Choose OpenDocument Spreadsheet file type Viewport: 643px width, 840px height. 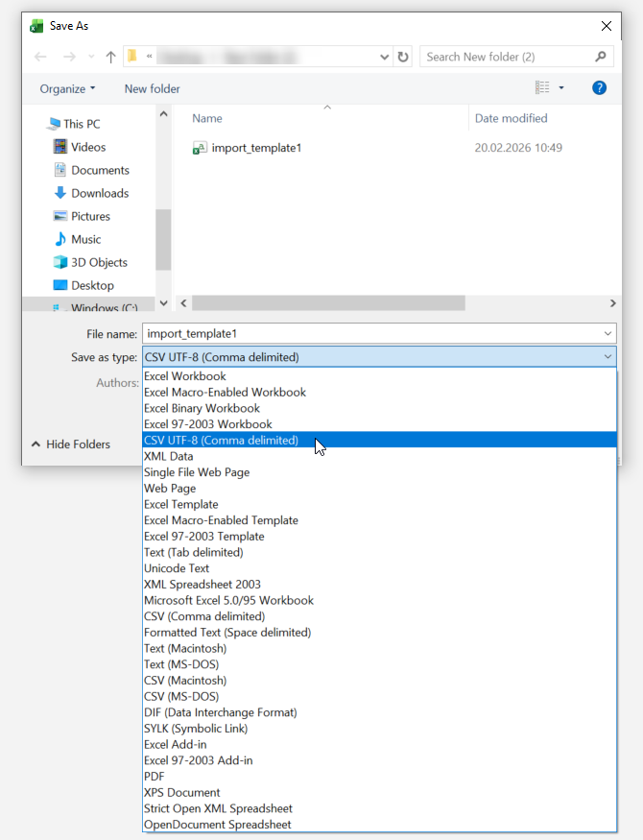[x=380, y=825]
